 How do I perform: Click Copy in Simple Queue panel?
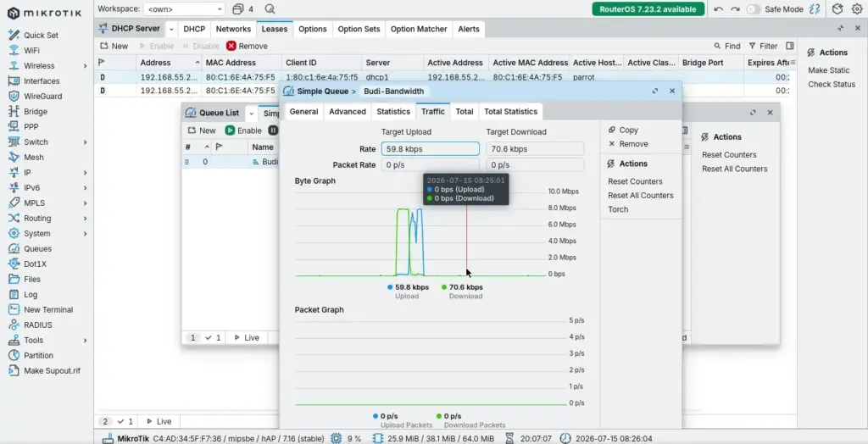(x=623, y=130)
